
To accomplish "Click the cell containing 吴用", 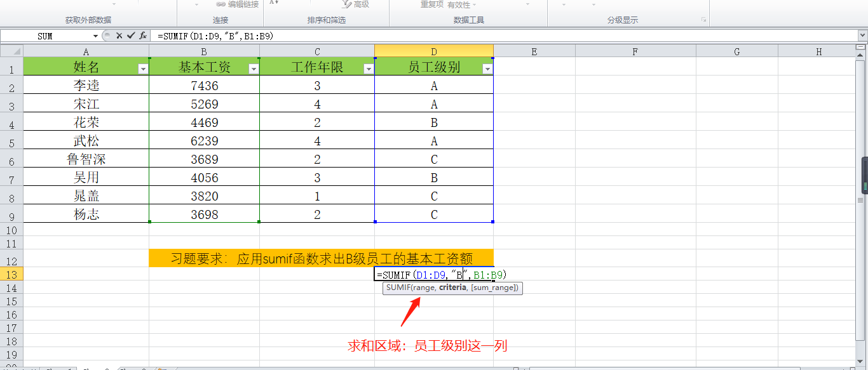I will click(86, 177).
